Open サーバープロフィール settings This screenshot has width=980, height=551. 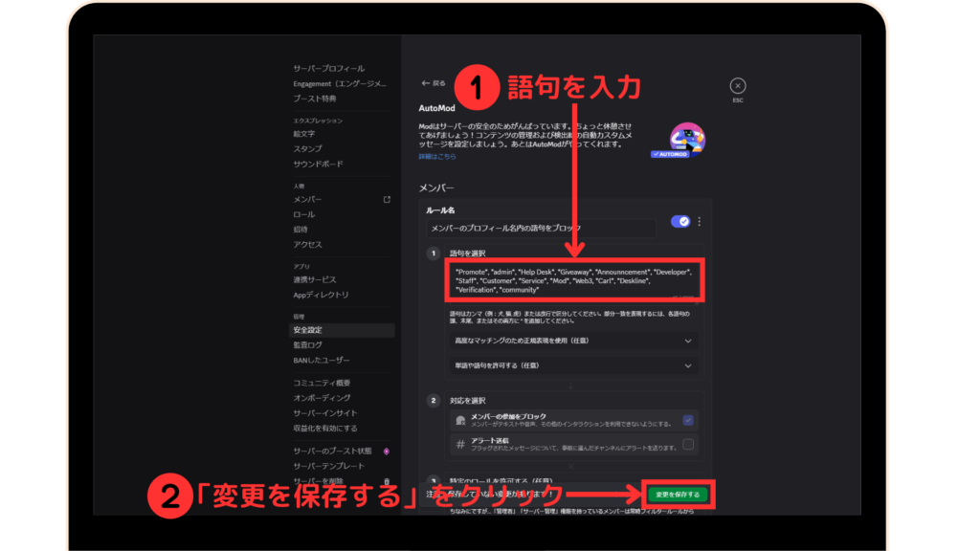click(329, 68)
